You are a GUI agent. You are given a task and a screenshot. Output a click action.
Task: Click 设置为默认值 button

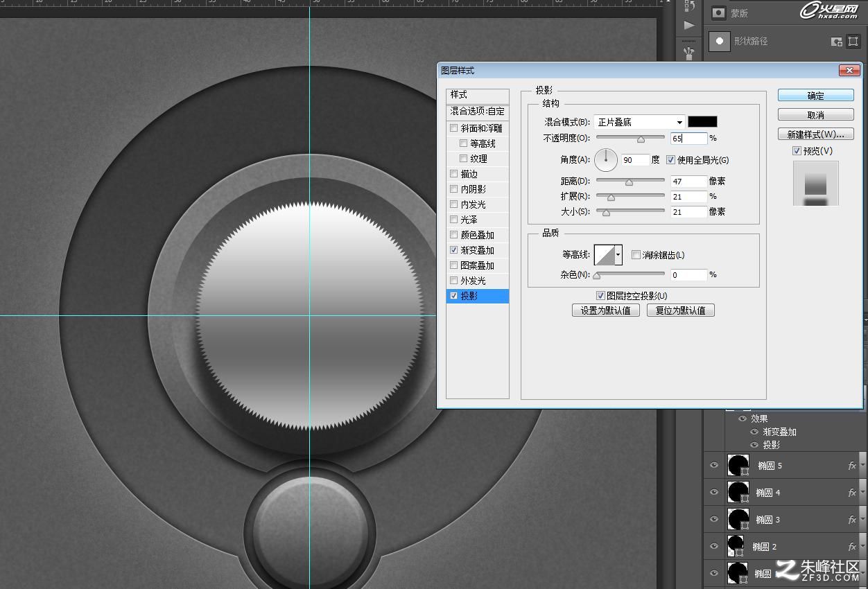coord(606,310)
